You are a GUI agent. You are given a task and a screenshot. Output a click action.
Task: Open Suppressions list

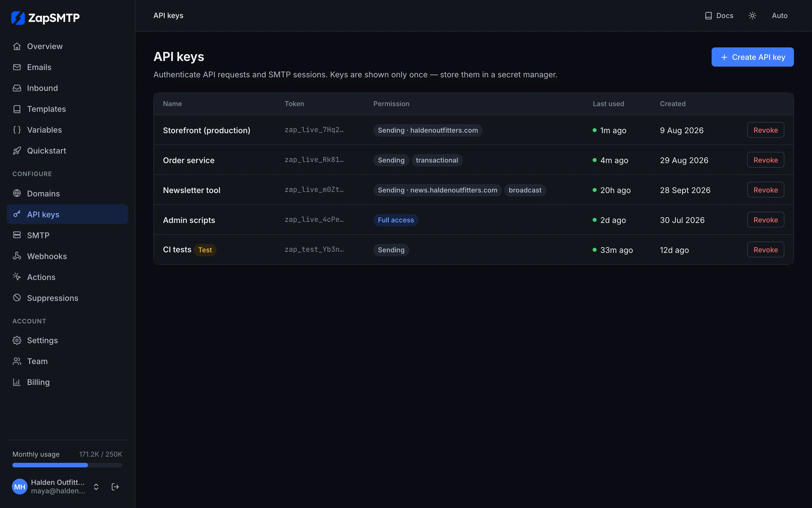tap(67, 298)
